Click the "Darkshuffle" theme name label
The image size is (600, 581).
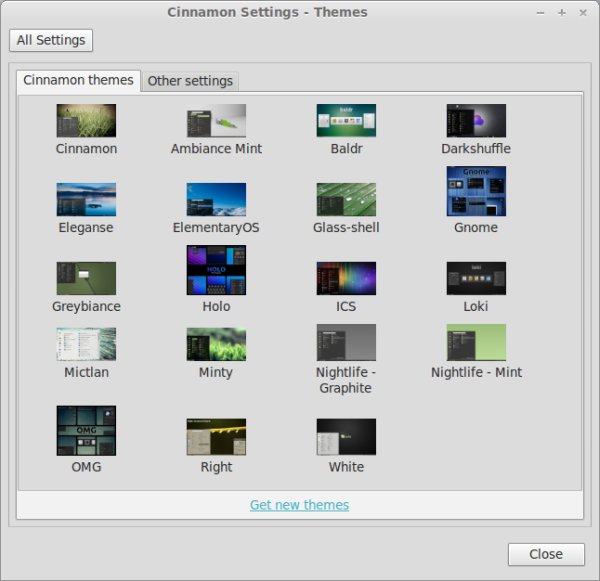[476, 149]
